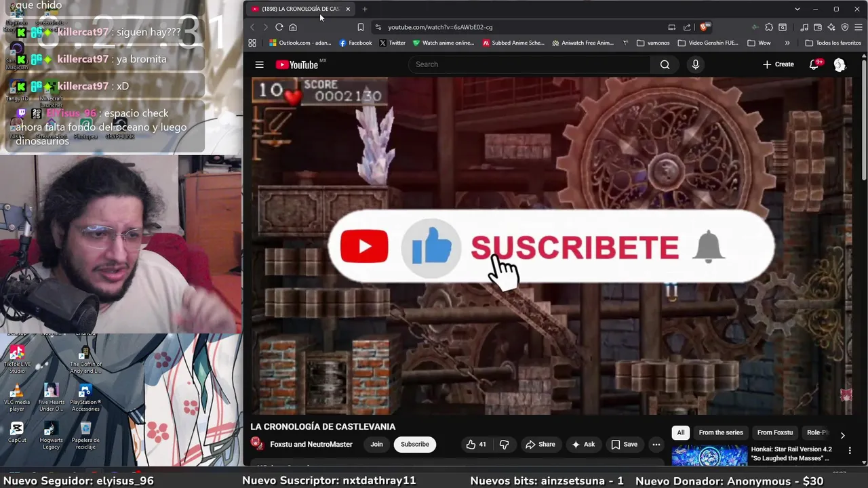The image size is (868, 488).
Task: Bookmark this page icon
Action: [360, 27]
